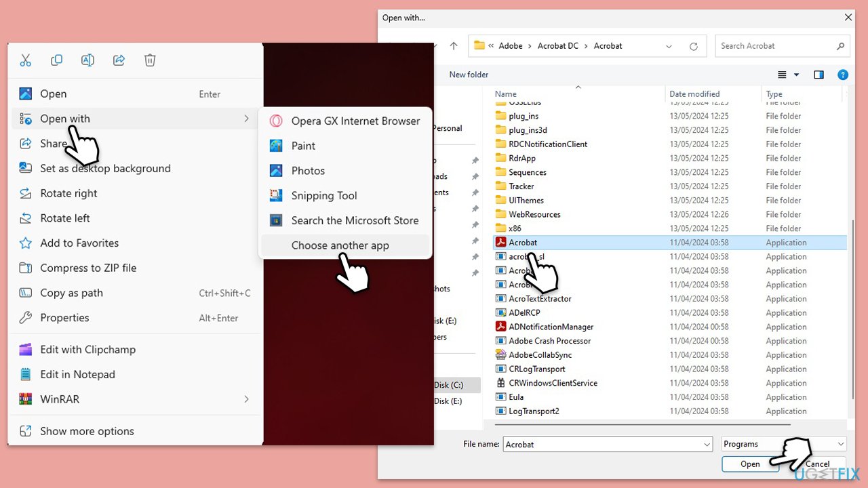Select Adobe Crash Processor

[x=550, y=341]
